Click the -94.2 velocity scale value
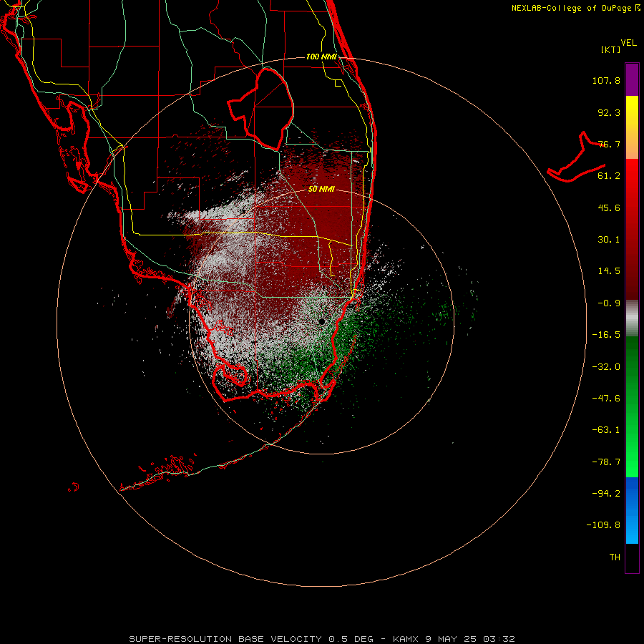The width and height of the screenshot is (644, 644). tap(606, 493)
